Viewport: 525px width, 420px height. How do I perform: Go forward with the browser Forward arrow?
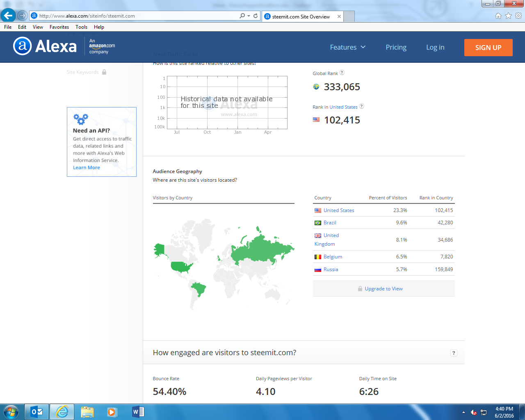(x=23, y=16)
